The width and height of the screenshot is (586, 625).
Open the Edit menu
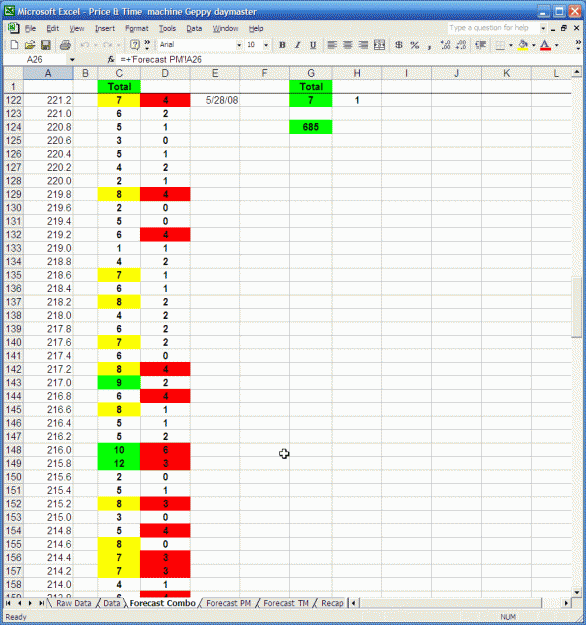click(x=52, y=28)
